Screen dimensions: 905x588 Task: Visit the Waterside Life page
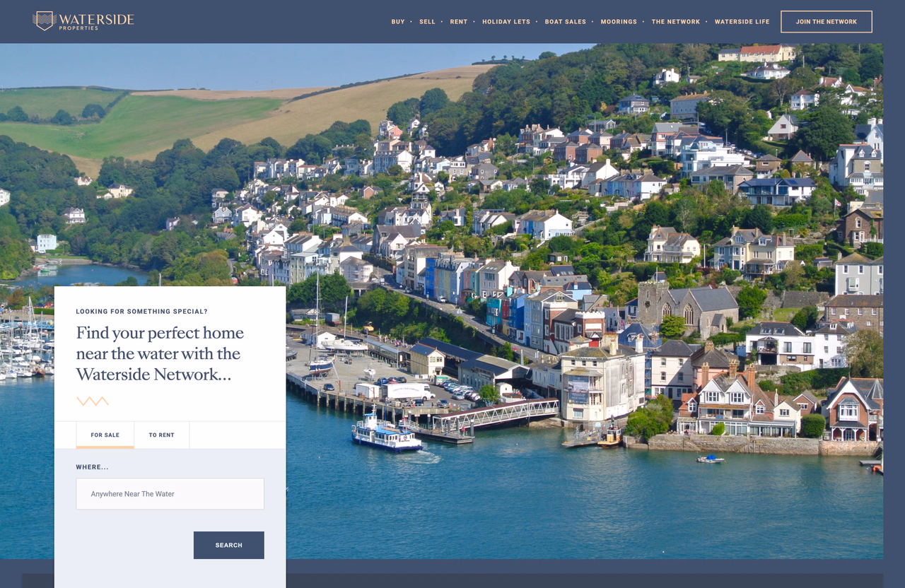pyautogui.click(x=742, y=22)
